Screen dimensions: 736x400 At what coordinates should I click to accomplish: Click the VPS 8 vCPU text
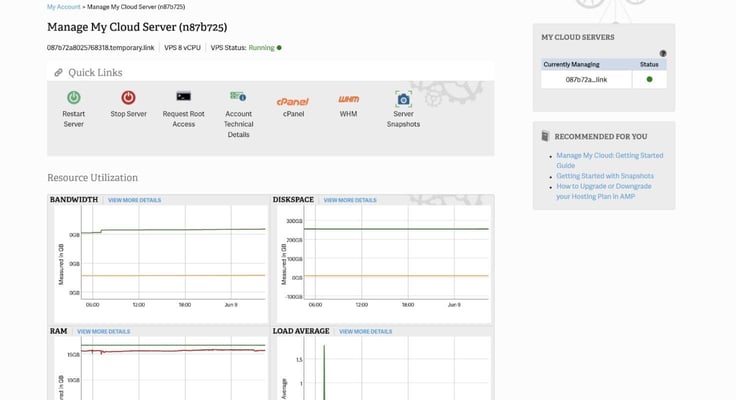(x=182, y=47)
